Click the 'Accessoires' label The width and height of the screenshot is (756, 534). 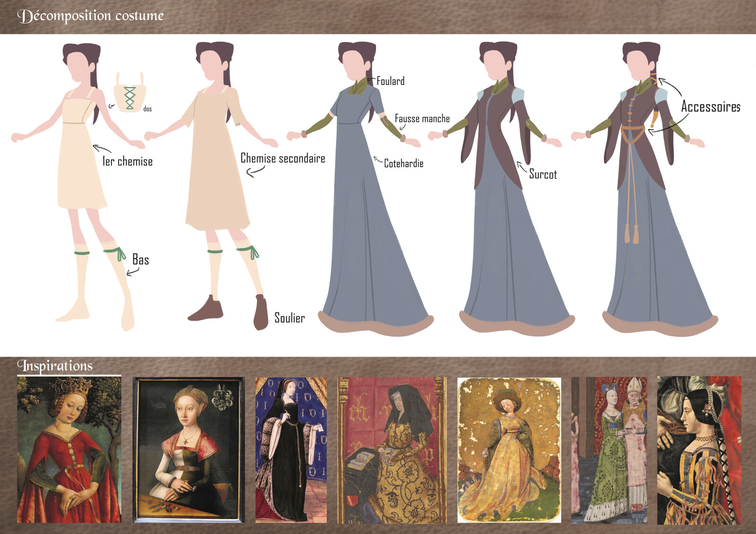point(711,107)
